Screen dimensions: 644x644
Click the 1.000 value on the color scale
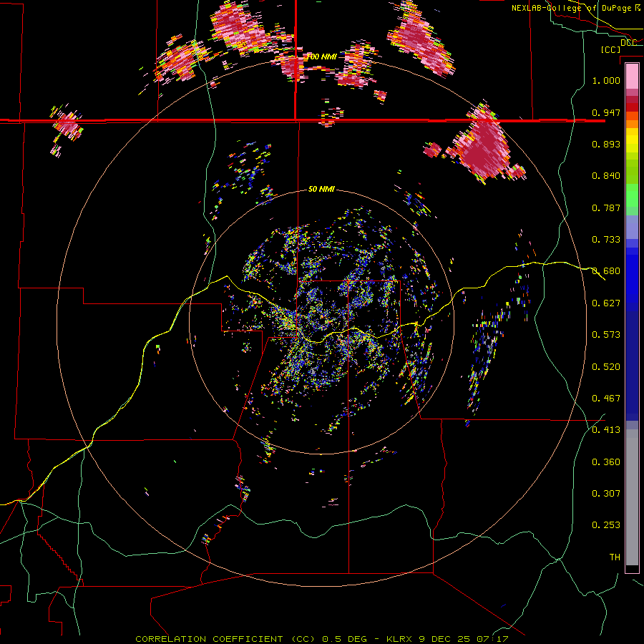coord(606,80)
